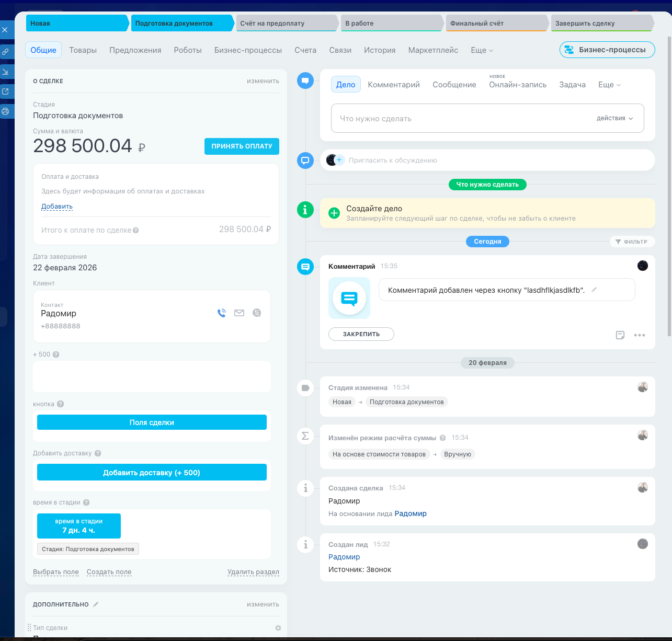The height and width of the screenshot is (641, 672).
Task: Switch to the Товары tab
Action: coord(83,50)
